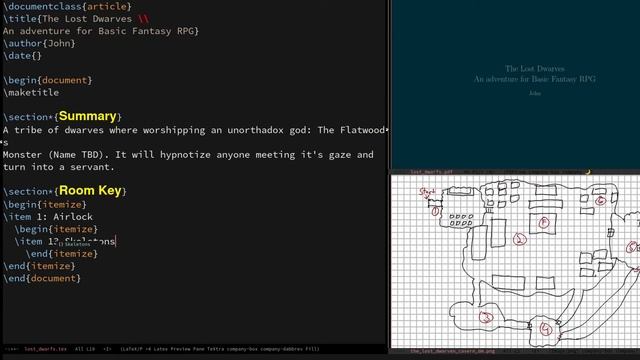Click the word 'unorthadox' in the summary

point(255,130)
